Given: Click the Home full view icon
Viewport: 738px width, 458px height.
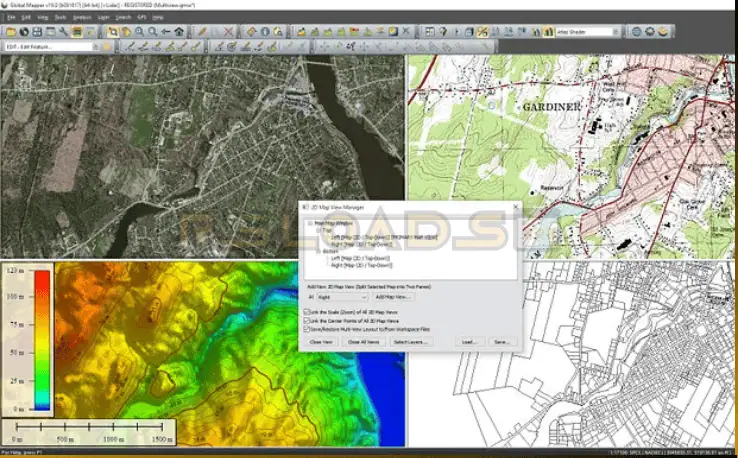Looking at the screenshot, I should [x=179, y=32].
